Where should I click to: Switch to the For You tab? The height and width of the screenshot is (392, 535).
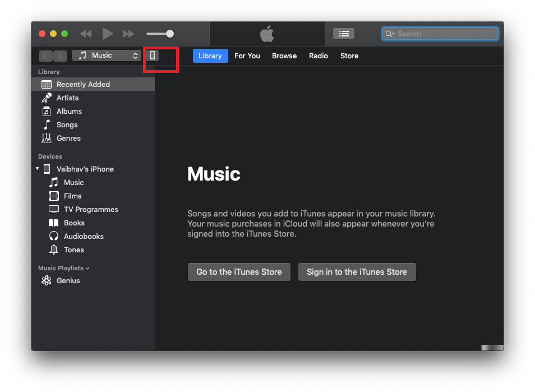(247, 56)
